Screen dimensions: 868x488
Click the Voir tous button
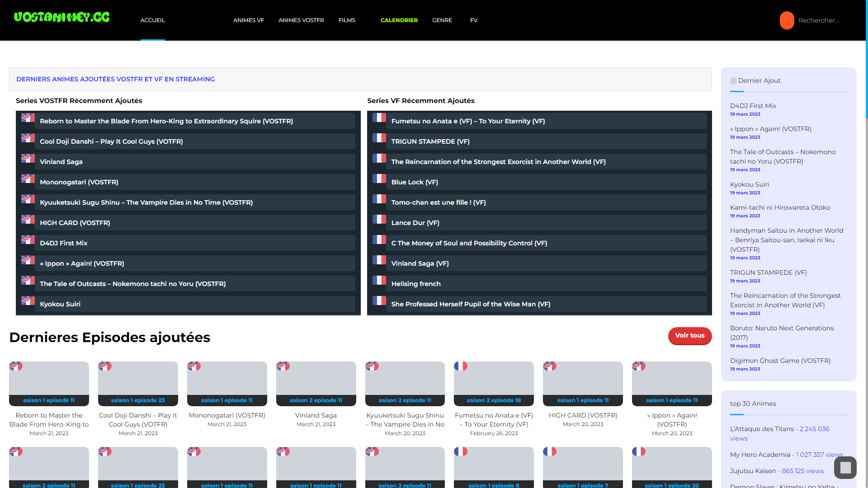[x=690, y=335]
